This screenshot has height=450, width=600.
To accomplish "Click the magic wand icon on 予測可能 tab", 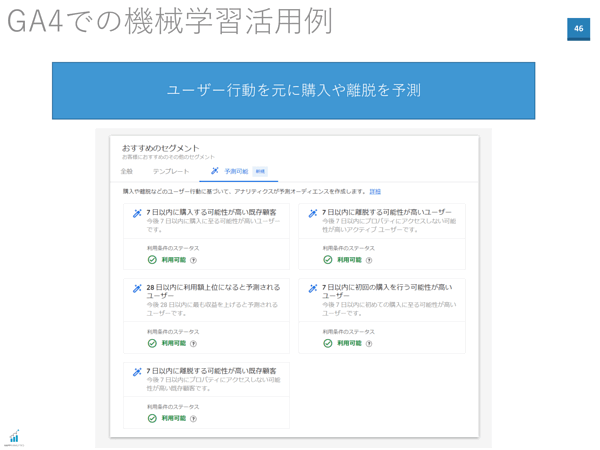I will tap(215, 171).
